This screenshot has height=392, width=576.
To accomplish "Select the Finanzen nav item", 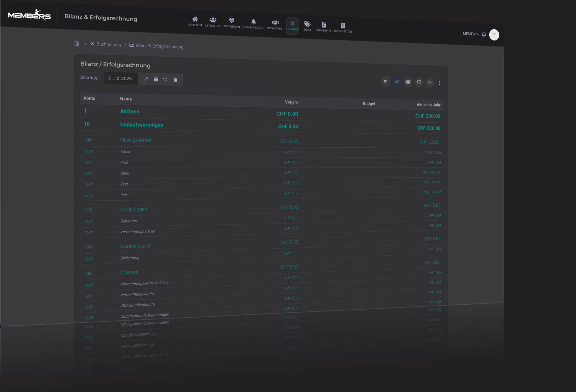I will pos(292,26).
